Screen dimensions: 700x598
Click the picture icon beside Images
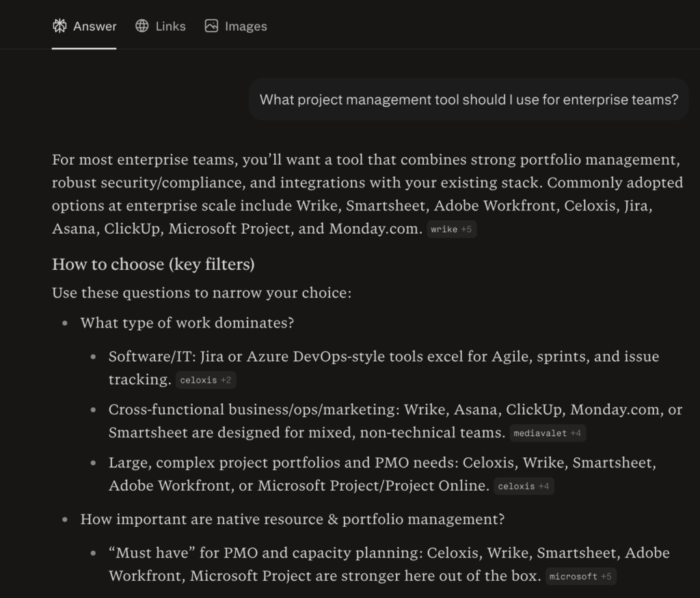click(x=212, y=26)
